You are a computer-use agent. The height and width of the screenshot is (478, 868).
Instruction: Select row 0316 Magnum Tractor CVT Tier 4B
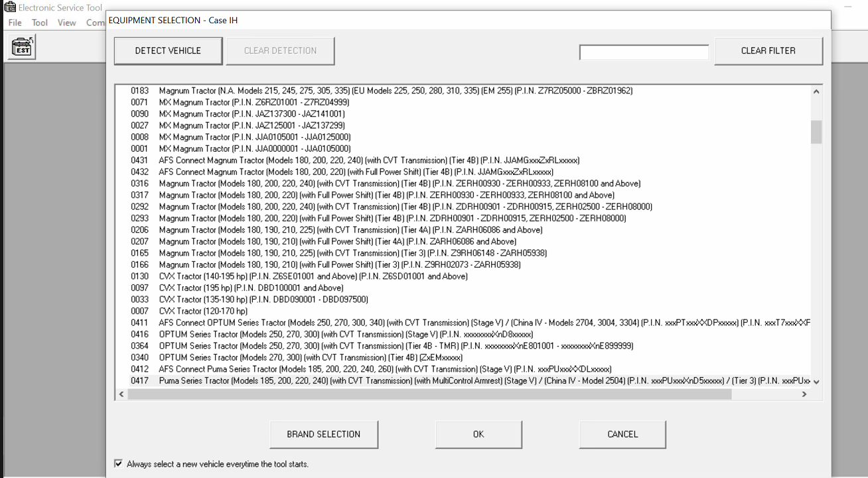point(463,184)
